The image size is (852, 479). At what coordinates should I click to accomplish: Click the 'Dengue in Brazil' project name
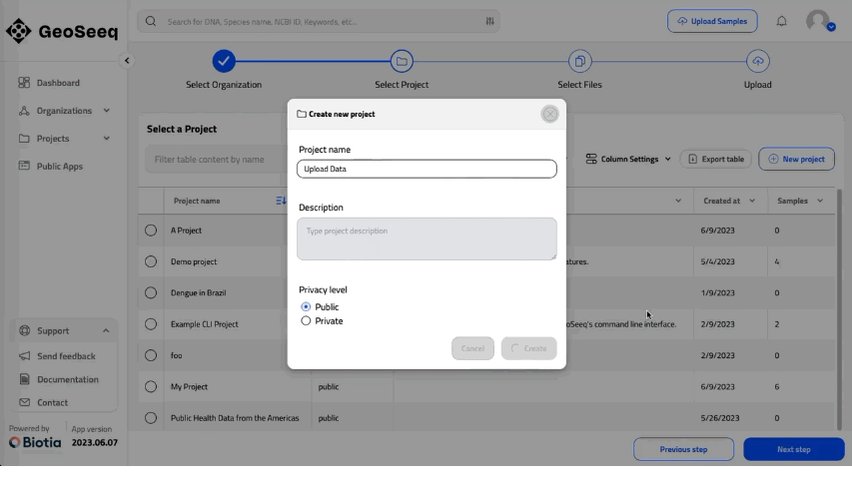[x=198, y=293]
